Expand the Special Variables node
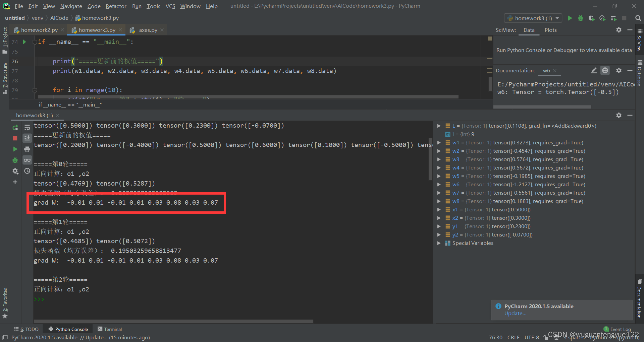Screen dimensions: 644x342 [439, 243]
